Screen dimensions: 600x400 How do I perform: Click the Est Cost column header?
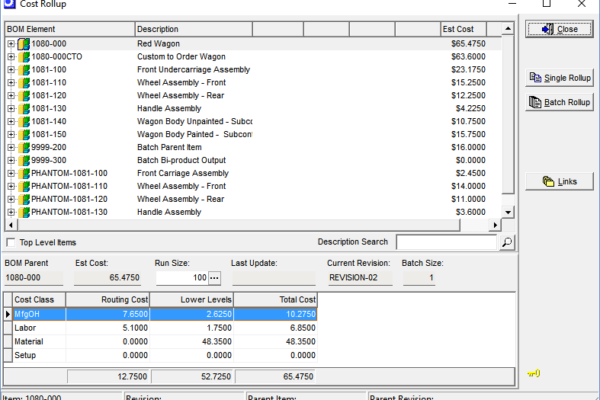click(x=463, y=29)
